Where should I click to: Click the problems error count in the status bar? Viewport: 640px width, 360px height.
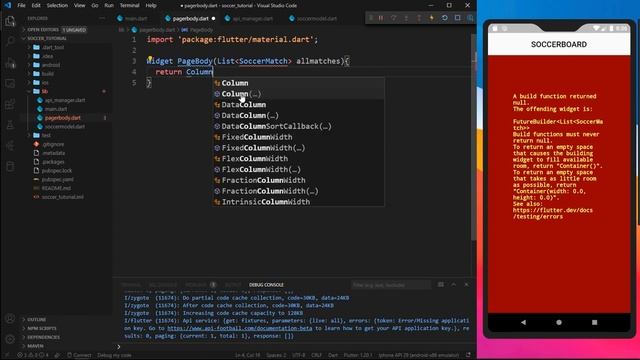(x=33, y=355)
